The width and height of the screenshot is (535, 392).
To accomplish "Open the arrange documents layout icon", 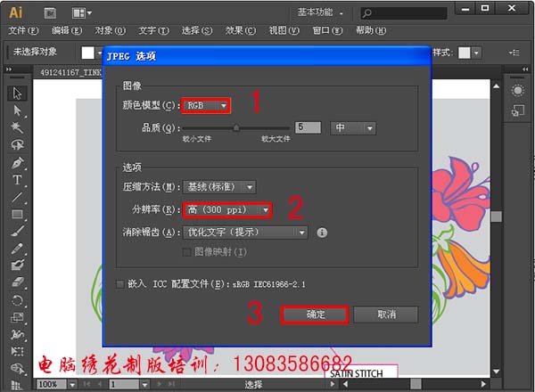I will 81,13.
